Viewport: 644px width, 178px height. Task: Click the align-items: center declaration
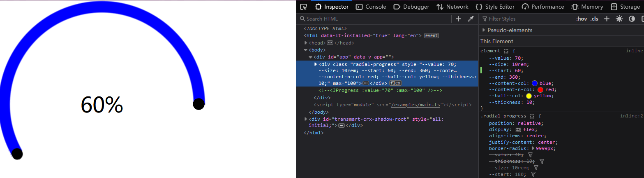tap(517, 136)
